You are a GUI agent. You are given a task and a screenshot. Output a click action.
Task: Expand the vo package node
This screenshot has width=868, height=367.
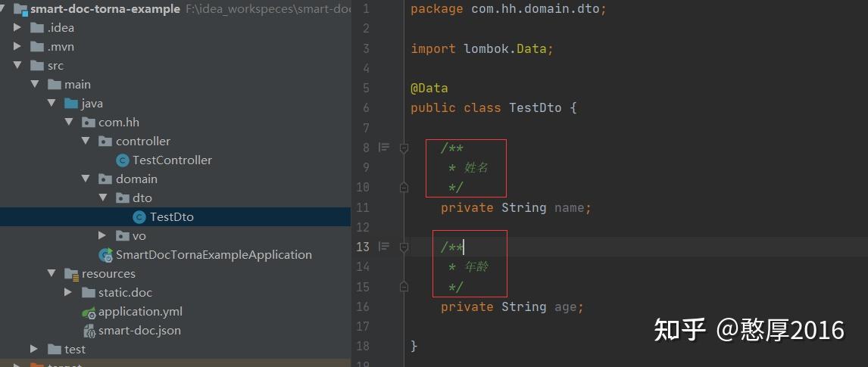click(102, 236)
